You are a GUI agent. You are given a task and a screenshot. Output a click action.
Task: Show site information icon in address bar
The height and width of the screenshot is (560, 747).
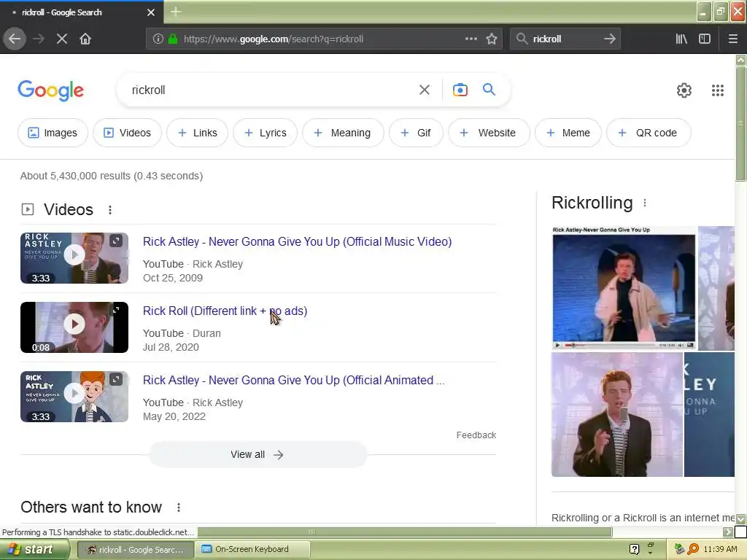tap(158, 39)
